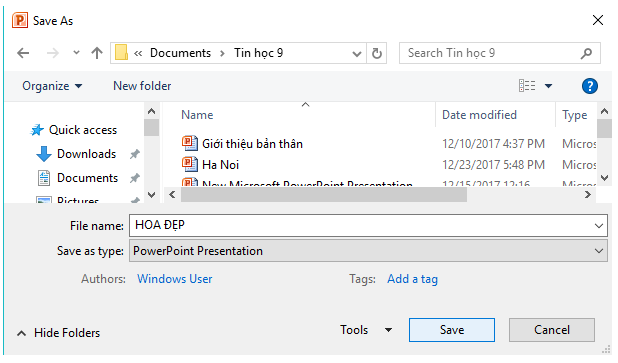The height and width of the screenshot is (363, 618).
Task: Click the Cancel button
Action: [552, 330]
